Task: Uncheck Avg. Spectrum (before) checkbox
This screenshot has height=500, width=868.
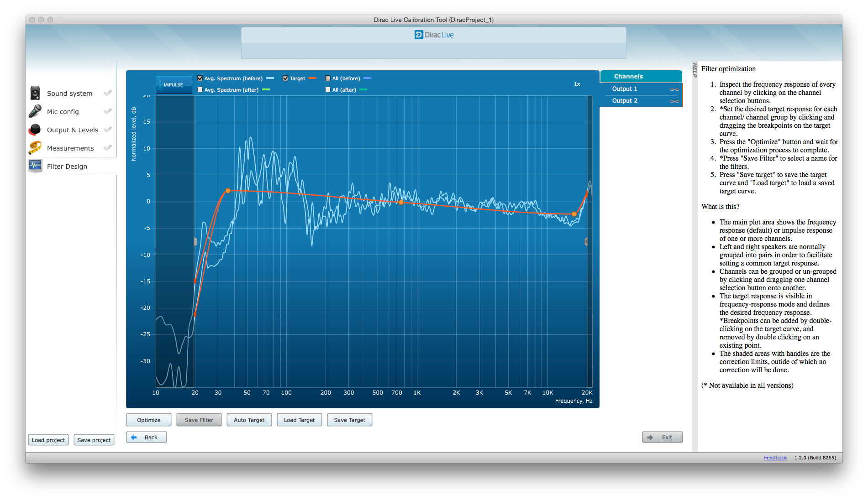Action: coord(200,78)
